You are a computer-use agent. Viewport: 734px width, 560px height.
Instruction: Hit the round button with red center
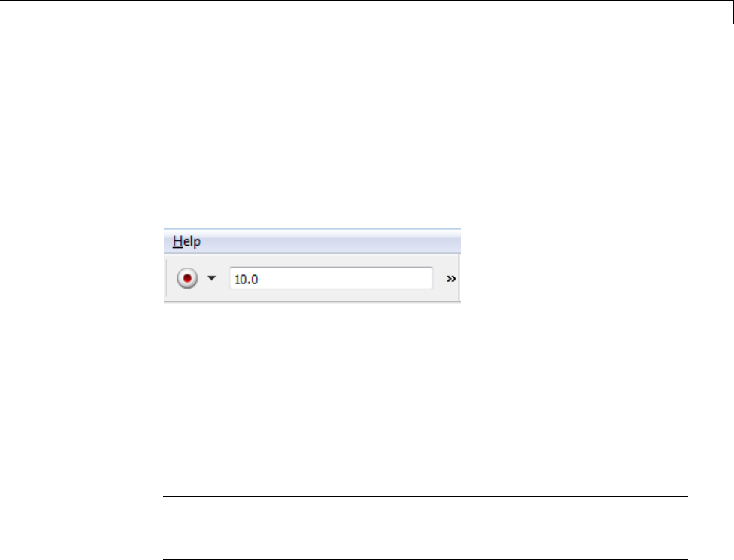click(187, 278)
